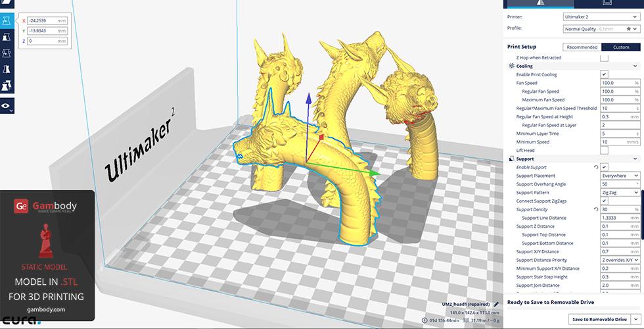This screenshot has width=644, height=329.
Task: Revert the Support Density setting
Action: click(596, 209)
